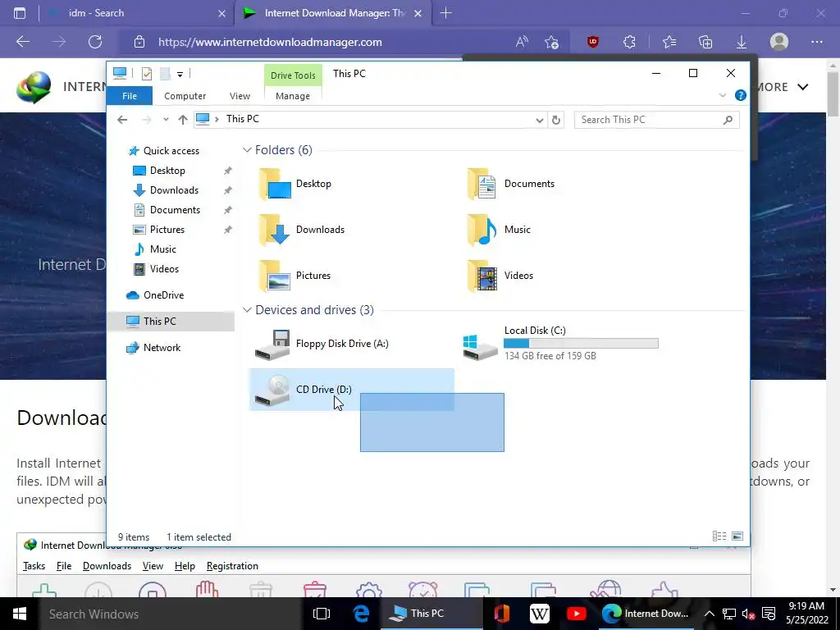The height and width of the screenshot is (630, 840).
Task: Open the Manage ribbon tab
Action: point(293,96)
